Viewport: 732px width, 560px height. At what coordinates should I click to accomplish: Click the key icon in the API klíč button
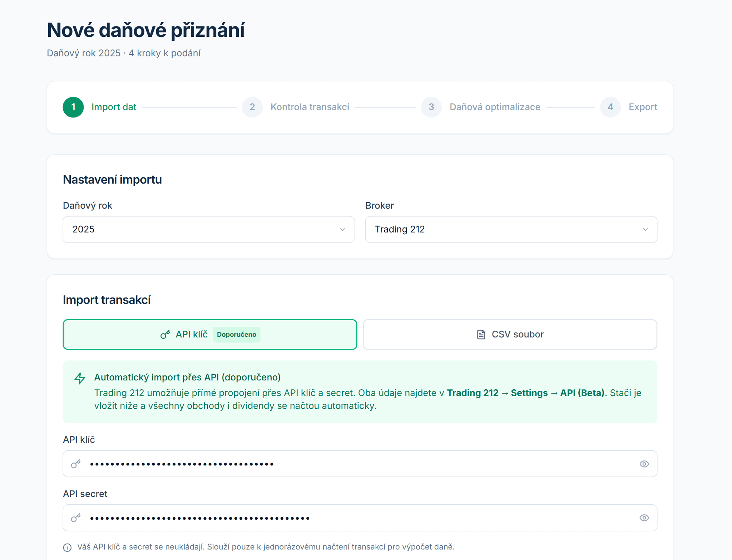(165, 334)
